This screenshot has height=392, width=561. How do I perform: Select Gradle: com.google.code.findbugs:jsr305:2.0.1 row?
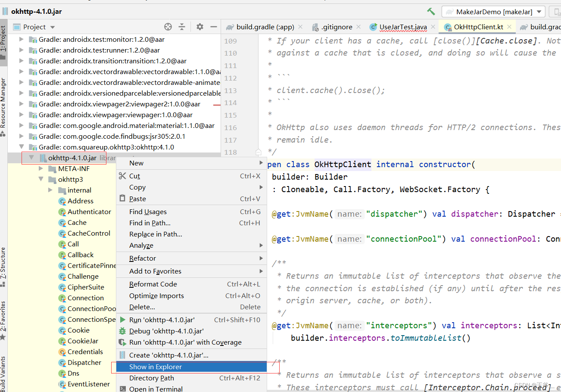pos(114,136)
